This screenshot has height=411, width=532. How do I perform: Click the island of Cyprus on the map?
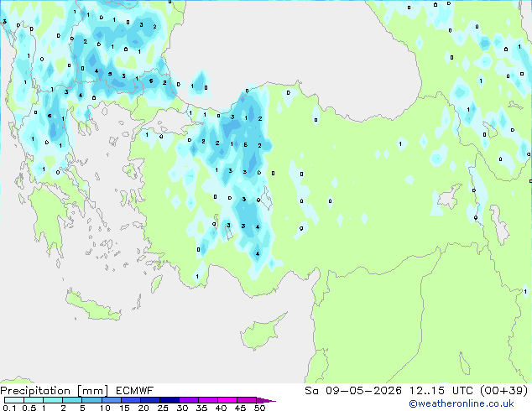click(258, 333)
